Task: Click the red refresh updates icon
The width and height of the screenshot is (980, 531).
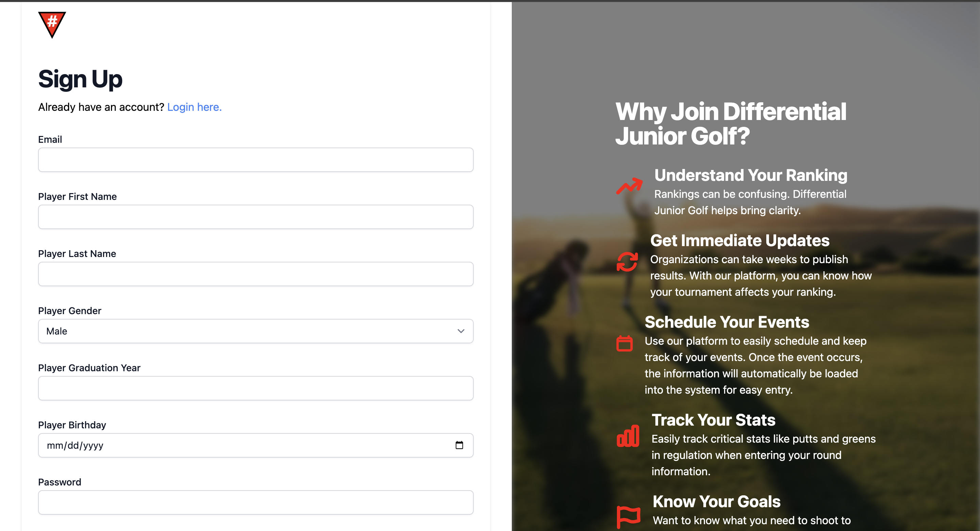Action: coord(627,262)
